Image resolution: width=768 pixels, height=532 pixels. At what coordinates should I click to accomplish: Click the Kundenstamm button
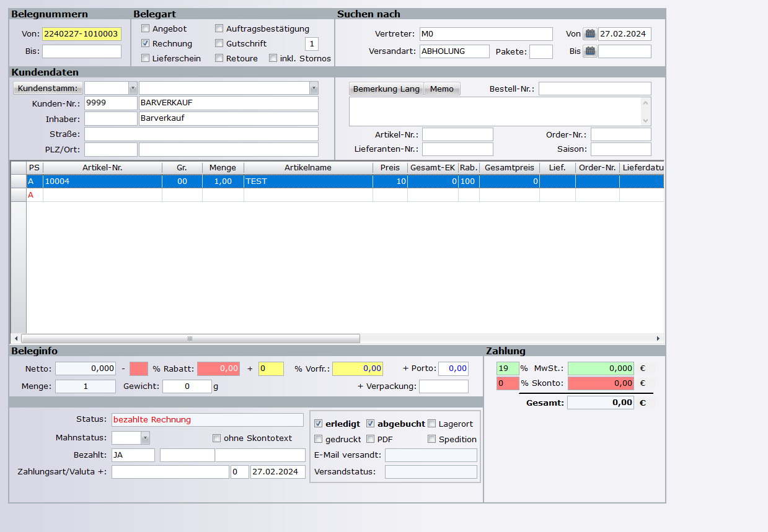(x=48, y=88)
